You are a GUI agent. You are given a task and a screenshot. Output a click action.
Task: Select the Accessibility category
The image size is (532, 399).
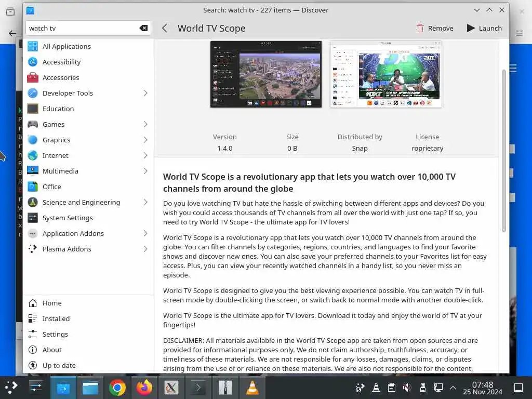tap(88, 62)
